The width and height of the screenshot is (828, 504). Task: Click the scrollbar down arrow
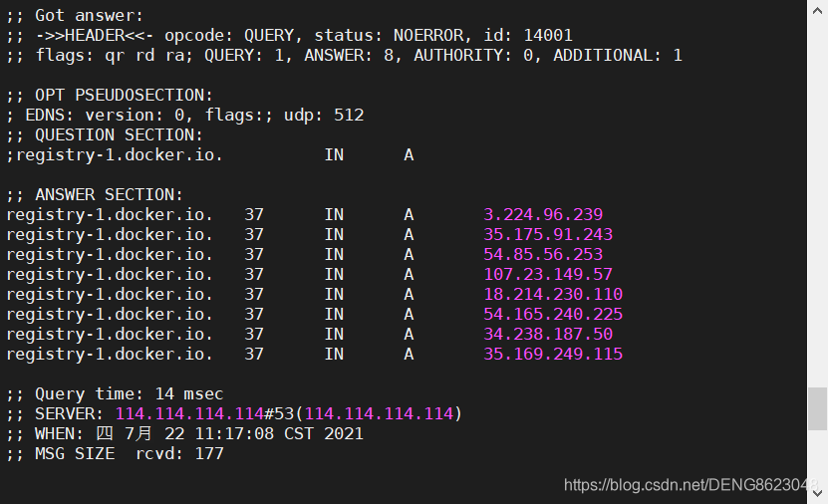(x=817, y=493)
